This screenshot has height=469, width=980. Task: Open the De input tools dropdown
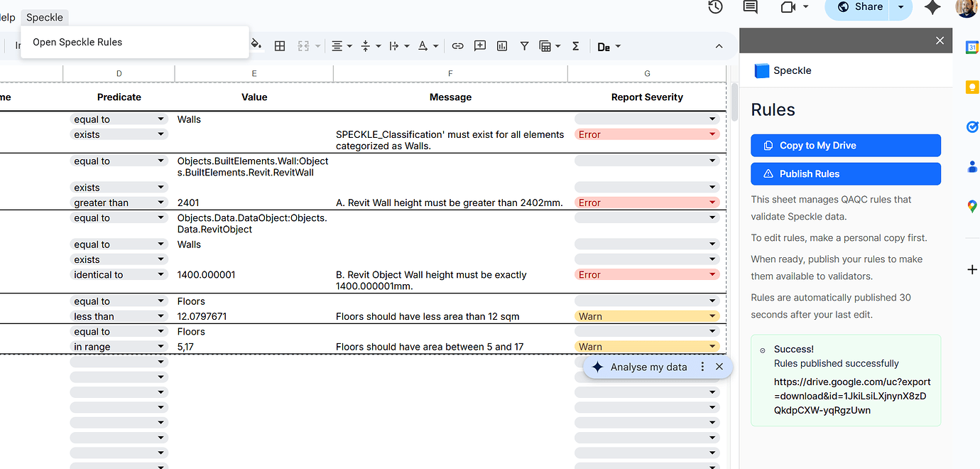pyautogui.click(x=609, y=47)
